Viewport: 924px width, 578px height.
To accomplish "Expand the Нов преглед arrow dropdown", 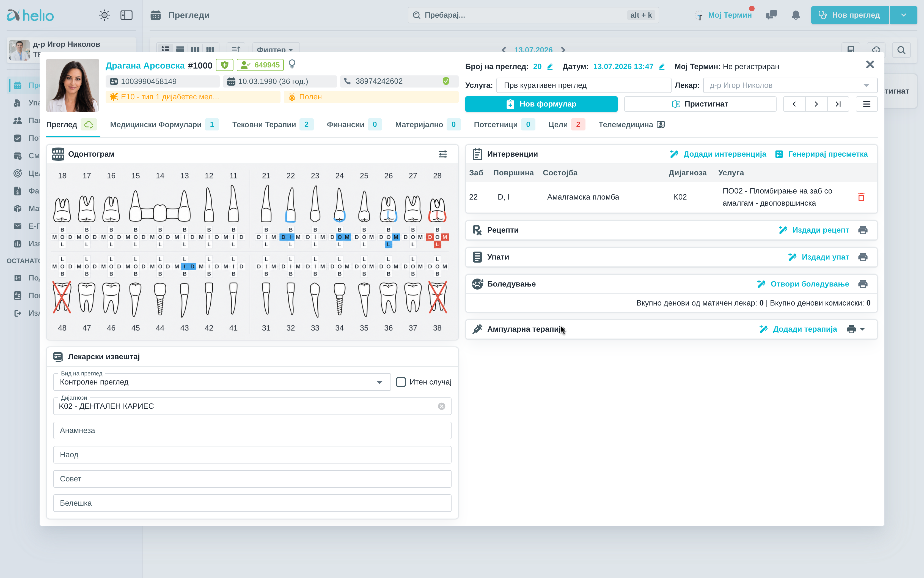I will [903, 15].
